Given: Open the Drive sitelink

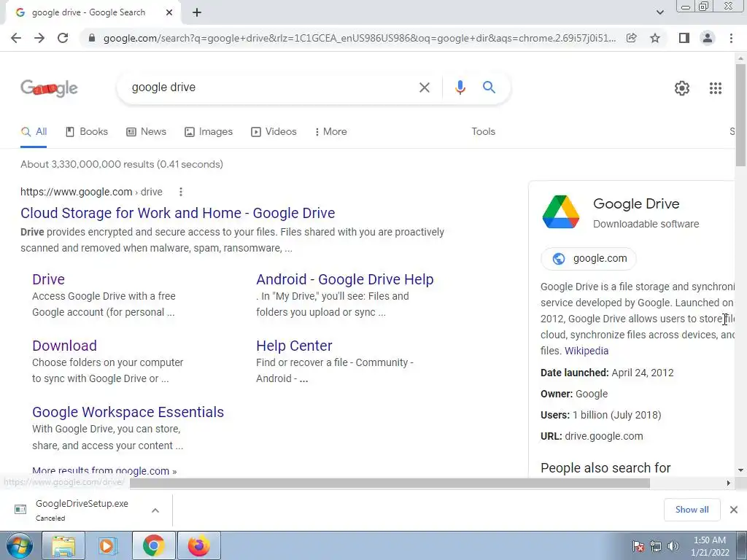Looking at the screenshot, I should click(49, 279).
